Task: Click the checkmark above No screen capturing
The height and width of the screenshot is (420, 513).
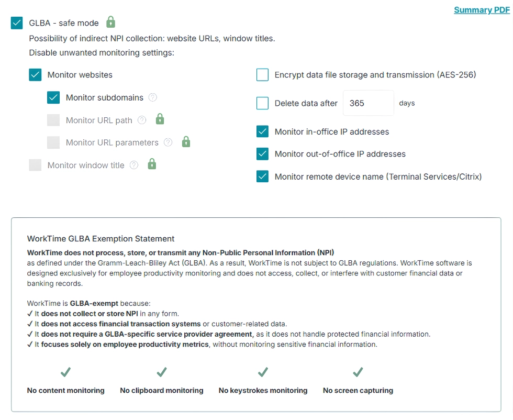Action: point(358,372)
